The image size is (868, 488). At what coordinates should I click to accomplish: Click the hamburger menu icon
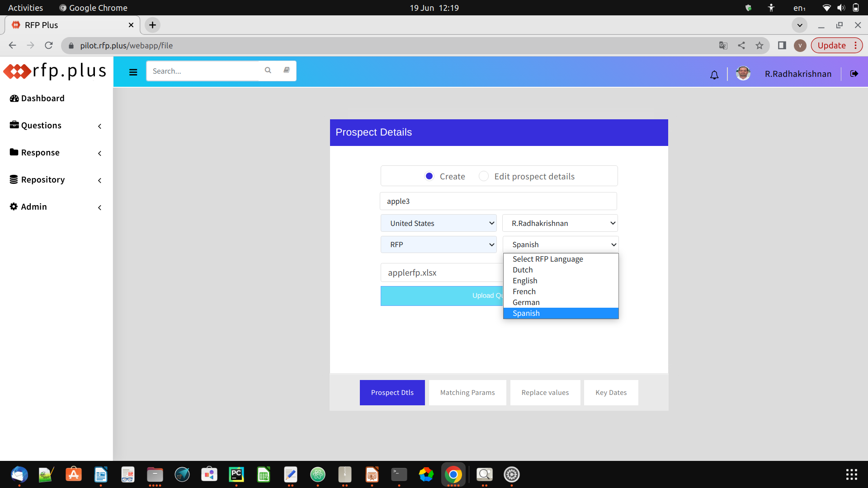[x=133, y=72]
